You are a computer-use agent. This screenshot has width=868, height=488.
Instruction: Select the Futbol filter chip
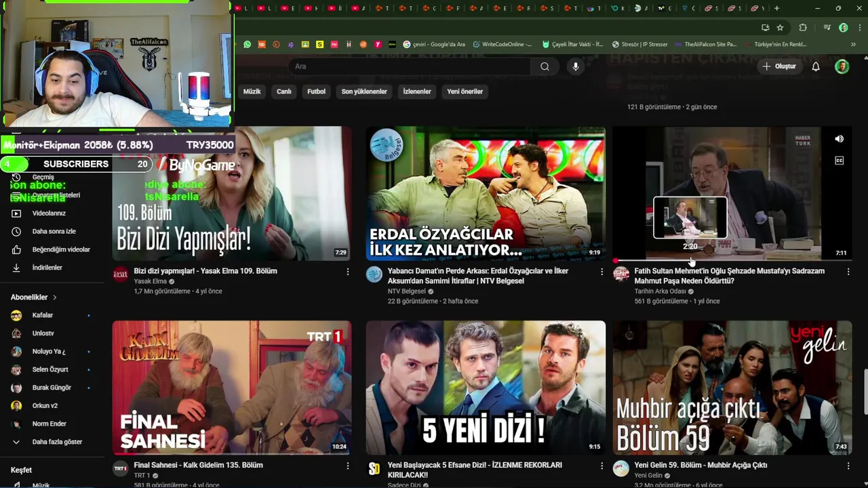(317, 91)
